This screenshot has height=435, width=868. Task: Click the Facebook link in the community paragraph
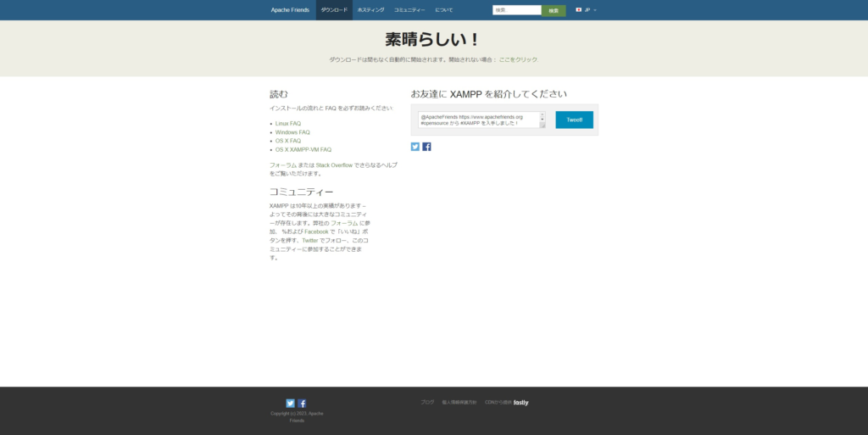316,231
